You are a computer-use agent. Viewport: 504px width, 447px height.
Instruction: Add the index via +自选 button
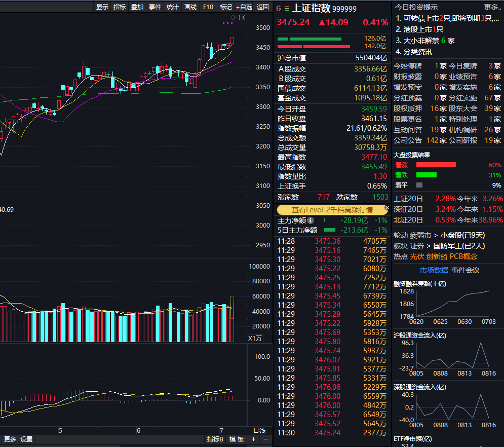244,7
